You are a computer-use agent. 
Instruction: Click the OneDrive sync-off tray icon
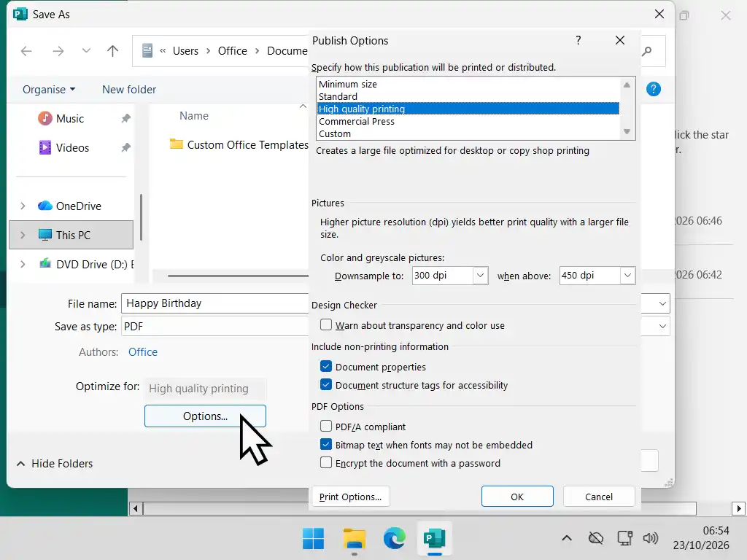coord(596,539)
